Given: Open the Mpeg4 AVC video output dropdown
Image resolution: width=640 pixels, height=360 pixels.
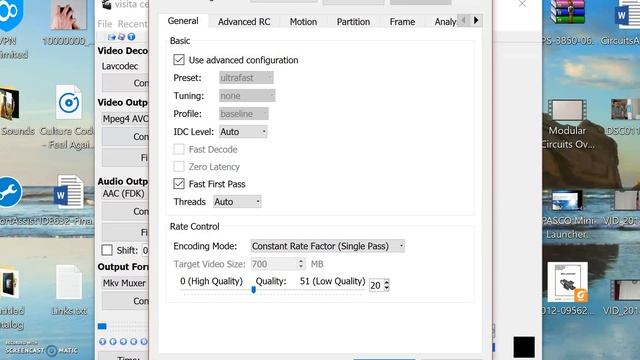Looking at the screenshot, I should [x=124, y=119].
